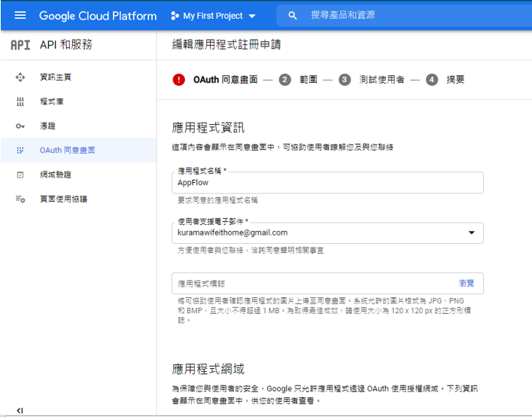Open the 使用者支援電子郵件 dropdown
Image resolution: width=532 pixels, height=417 pixels.
coord(327,233)
